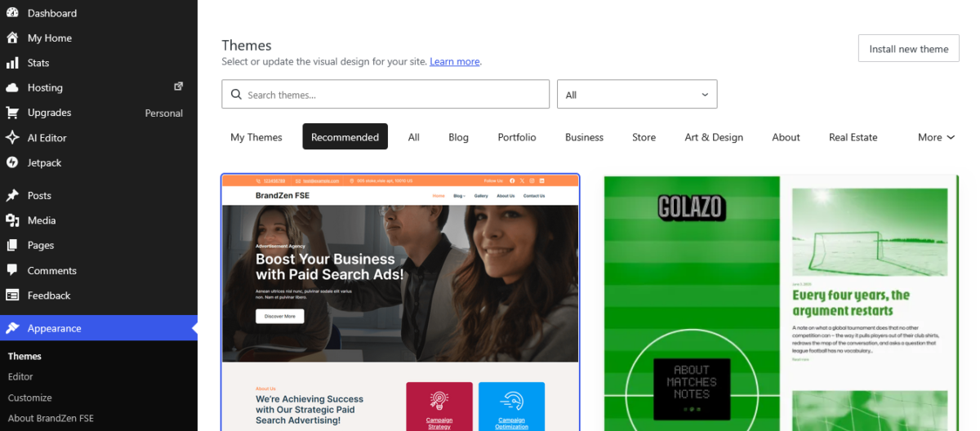Open the All filter dropdown
Viewport: 980px width, 431px height.
(637, 95)
